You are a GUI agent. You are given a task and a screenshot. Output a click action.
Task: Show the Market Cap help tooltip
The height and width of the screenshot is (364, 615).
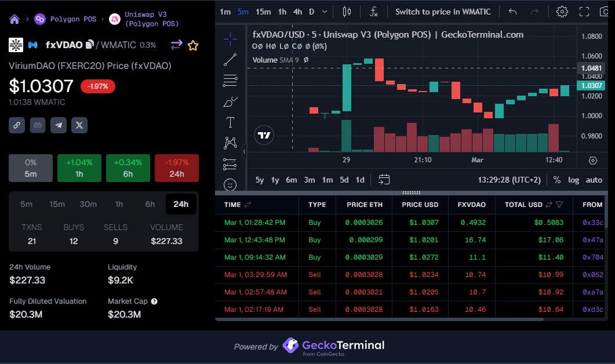click(x=154, y=301)
